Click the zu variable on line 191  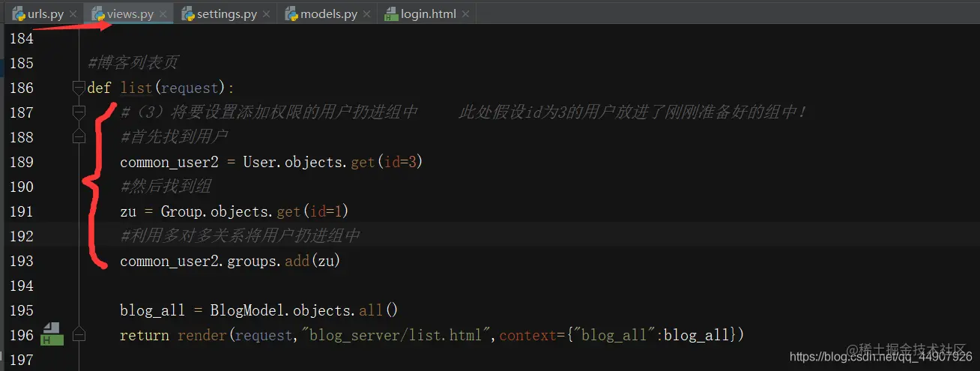point(128,211)
